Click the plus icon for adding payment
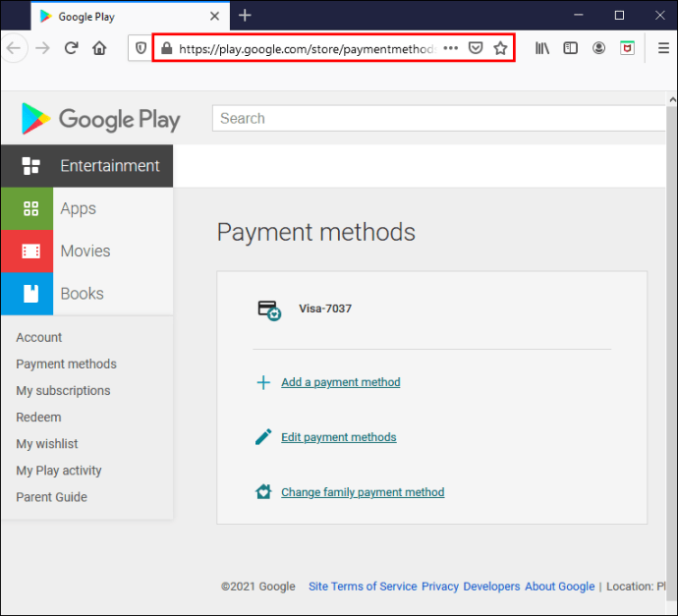 point(263,382)
